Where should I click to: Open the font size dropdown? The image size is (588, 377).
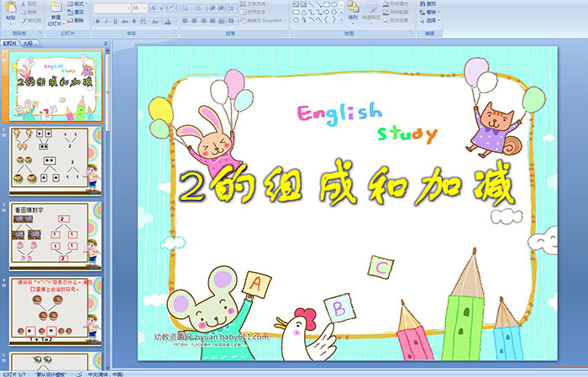[x=144, y=8]
